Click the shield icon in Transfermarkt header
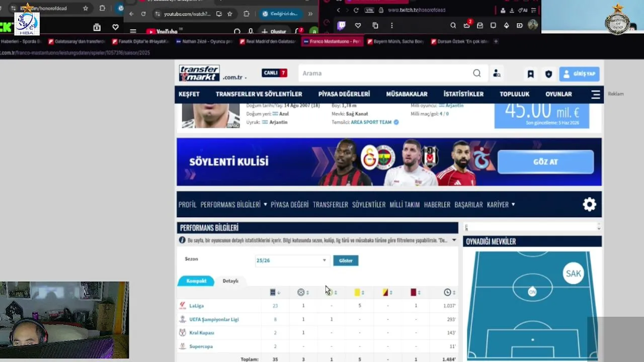This screenshot has width=644, height=362. tap(548, 74)
